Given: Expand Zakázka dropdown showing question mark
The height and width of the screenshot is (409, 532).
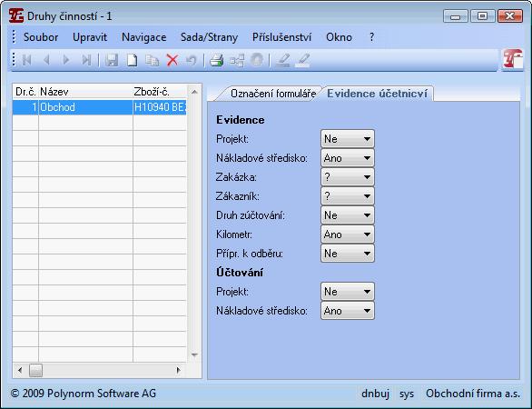Looking at the screenshot, I should [x=348, y=177].
